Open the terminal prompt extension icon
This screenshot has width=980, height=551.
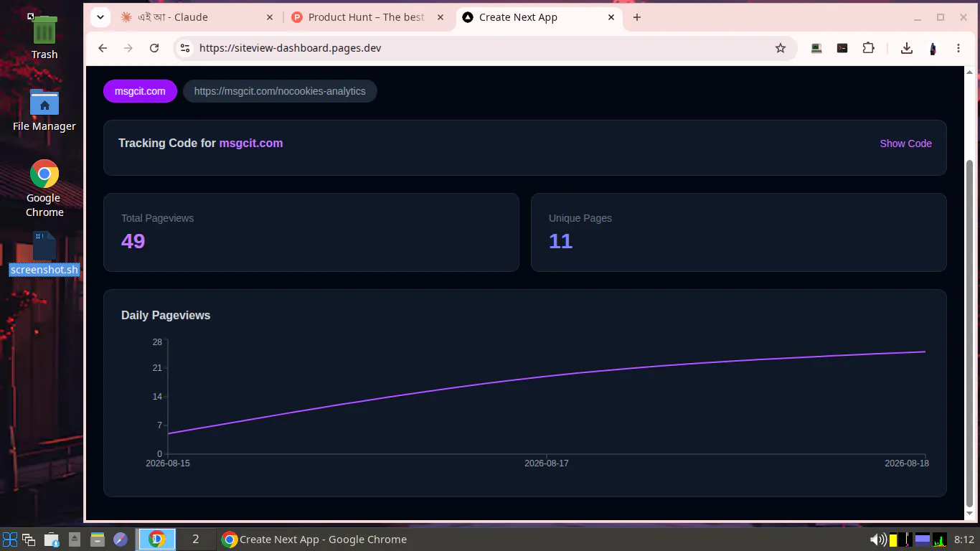[842, 48]
